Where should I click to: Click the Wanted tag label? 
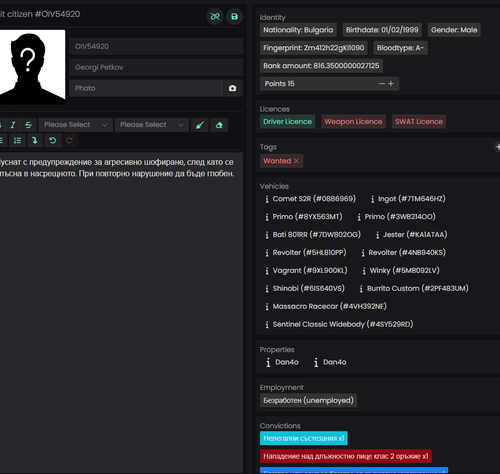[277, 161]
